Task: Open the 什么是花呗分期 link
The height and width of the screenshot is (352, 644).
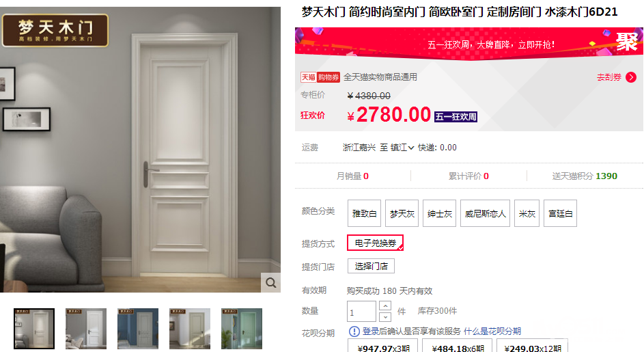Action: [x=492, y=331]
